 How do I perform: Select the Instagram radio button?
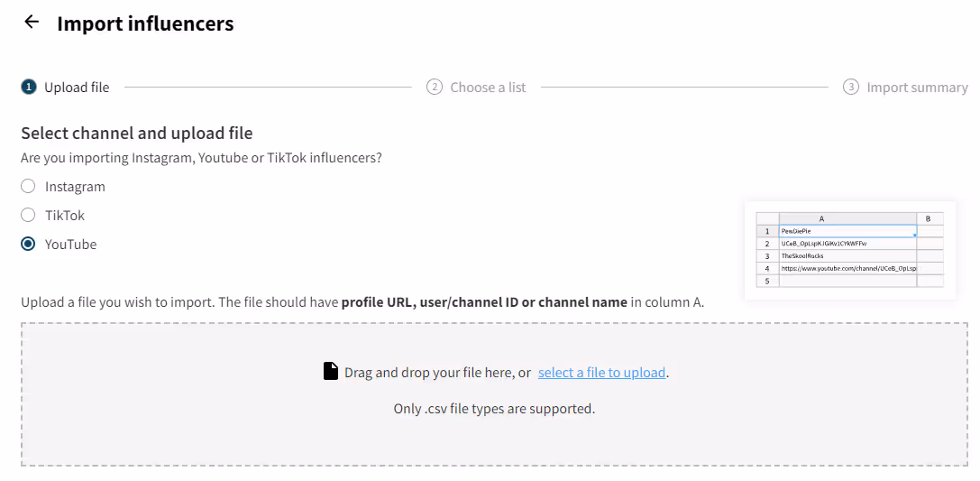(x=28, y=187)
